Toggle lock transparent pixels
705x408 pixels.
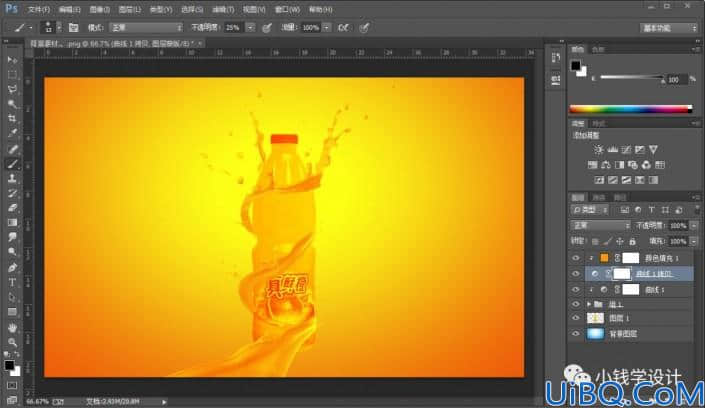click(x=595, y=242)
